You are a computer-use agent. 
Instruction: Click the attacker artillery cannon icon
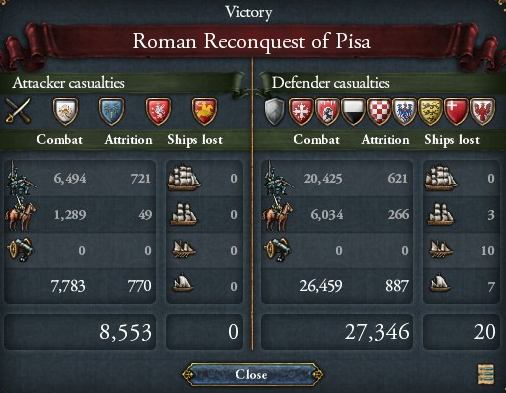pyautogui.click(x=20, y=250)
